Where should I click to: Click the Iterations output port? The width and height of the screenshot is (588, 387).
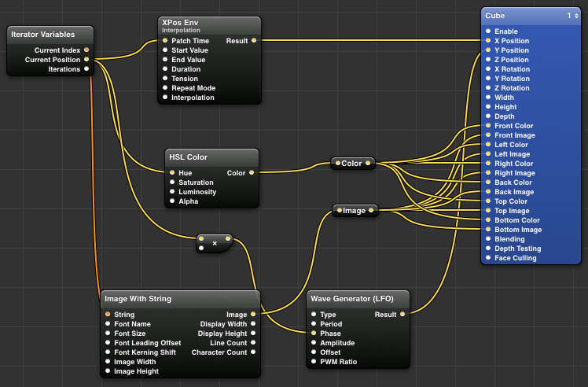click(86, 69)
